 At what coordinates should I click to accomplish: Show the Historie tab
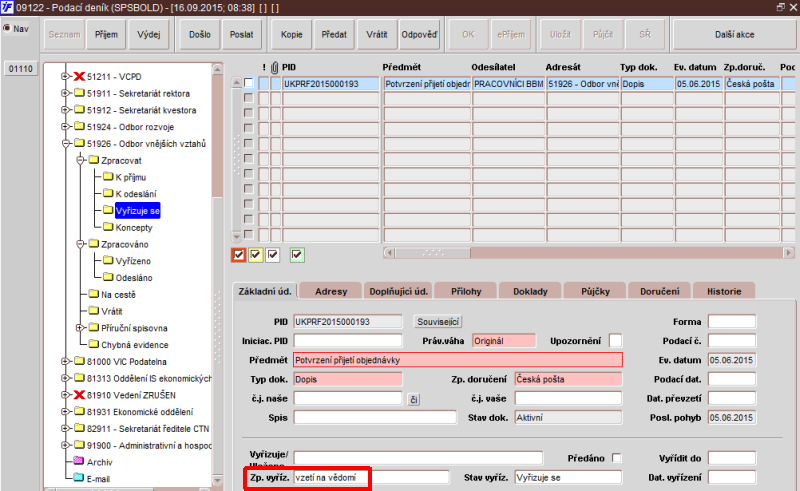[724, 291]
